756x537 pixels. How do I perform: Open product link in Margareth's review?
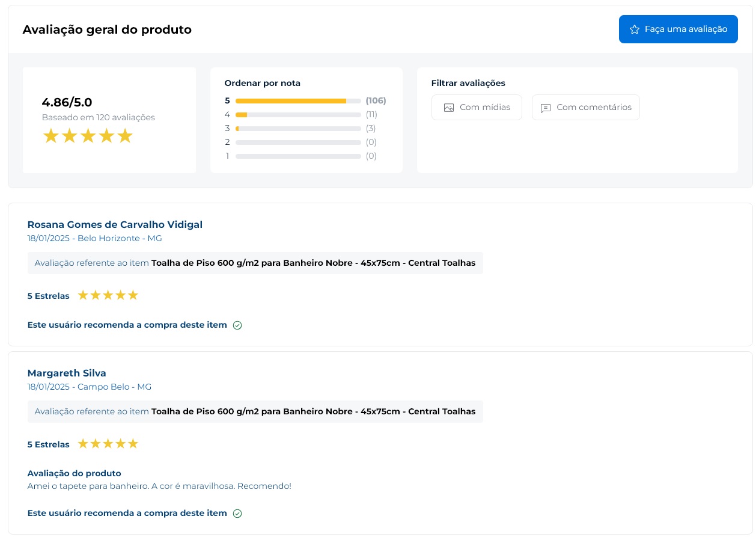[313, 411]
